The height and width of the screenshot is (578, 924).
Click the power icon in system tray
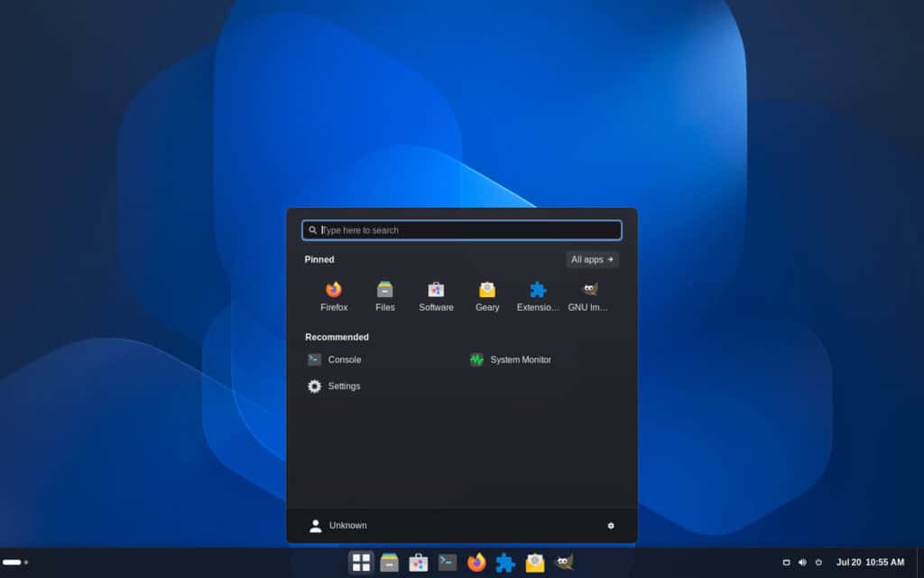[x=818, y=563]
